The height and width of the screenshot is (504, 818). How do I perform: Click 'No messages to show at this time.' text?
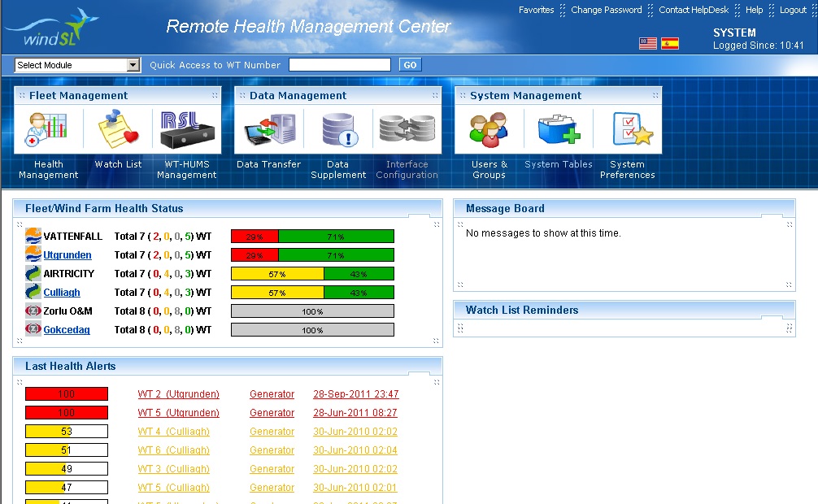544,233
